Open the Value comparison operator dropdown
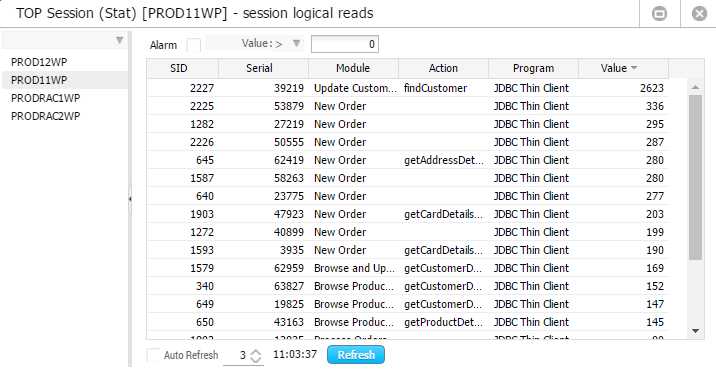The width and height of the screenshot is (716, 370). coord(296,43)
